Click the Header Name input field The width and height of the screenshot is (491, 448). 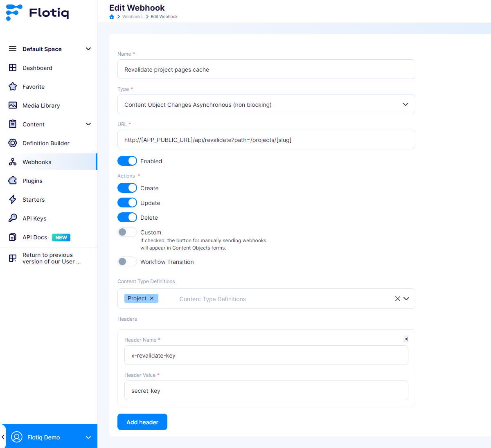pos(266,355)
